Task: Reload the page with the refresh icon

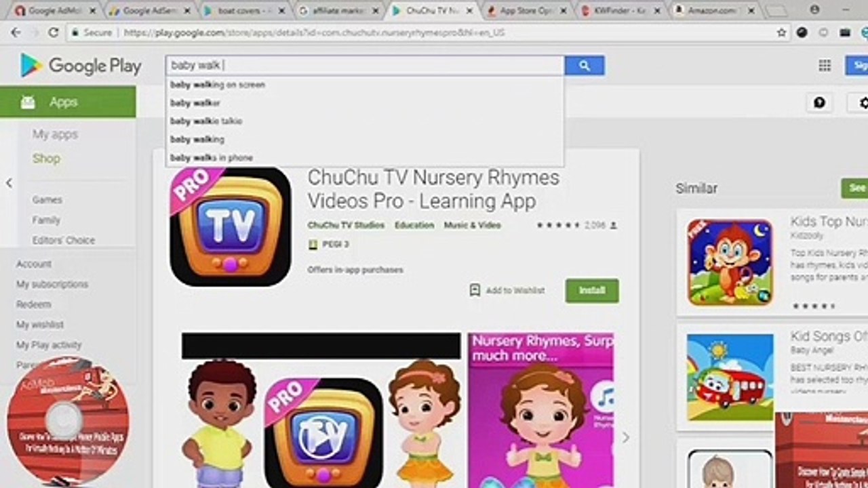Action: coord(54,33)
